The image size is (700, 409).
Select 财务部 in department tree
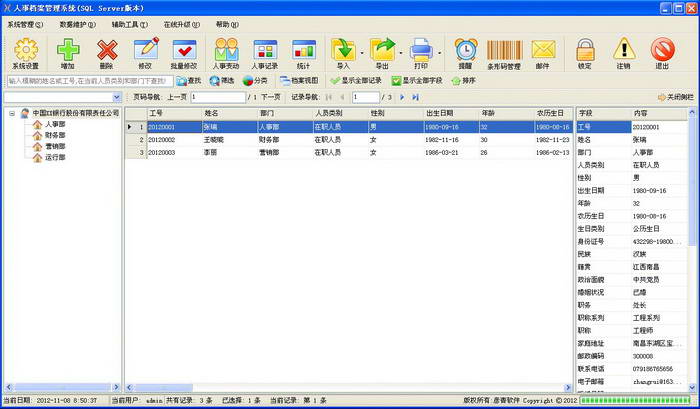[x=55, y=135]
